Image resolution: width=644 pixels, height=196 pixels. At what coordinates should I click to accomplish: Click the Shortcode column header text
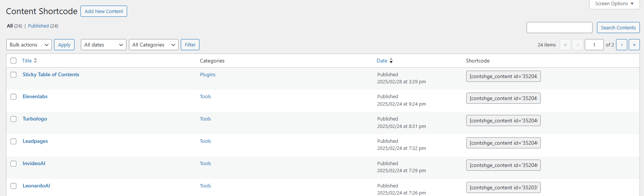point(478,61)
